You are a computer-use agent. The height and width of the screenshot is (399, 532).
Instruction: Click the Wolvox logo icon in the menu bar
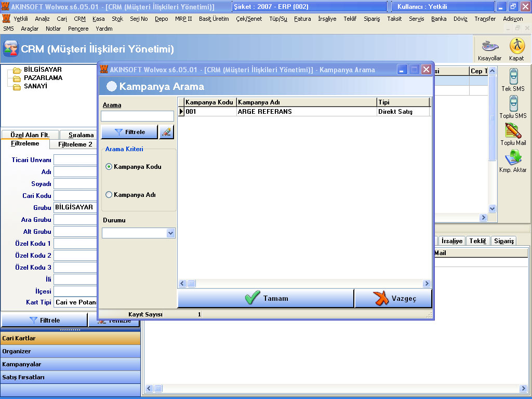click(6, 18)
